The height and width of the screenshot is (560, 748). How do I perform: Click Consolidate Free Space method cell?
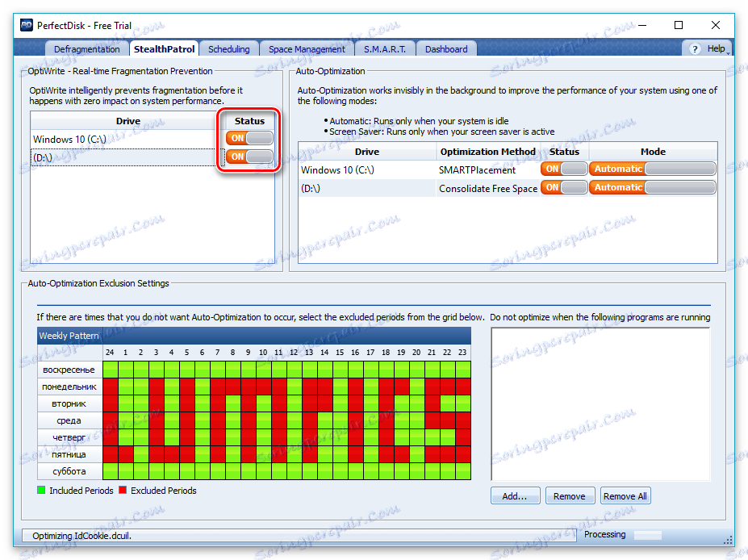click(488, 189)
